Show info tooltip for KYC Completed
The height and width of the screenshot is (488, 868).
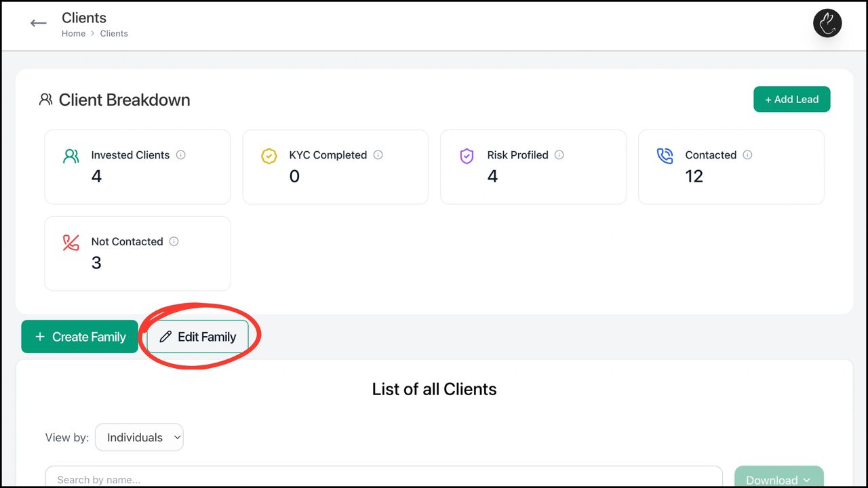click(x=378, y=155)
